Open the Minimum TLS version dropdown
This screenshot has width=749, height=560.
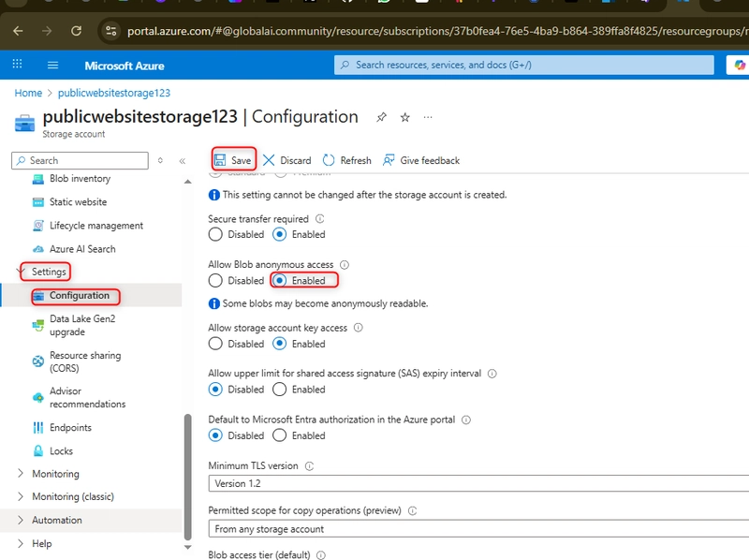[x=478, y=483]
